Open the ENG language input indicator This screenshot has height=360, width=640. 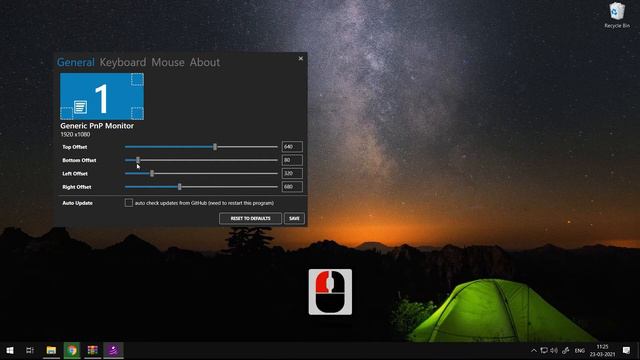[580, 351]
